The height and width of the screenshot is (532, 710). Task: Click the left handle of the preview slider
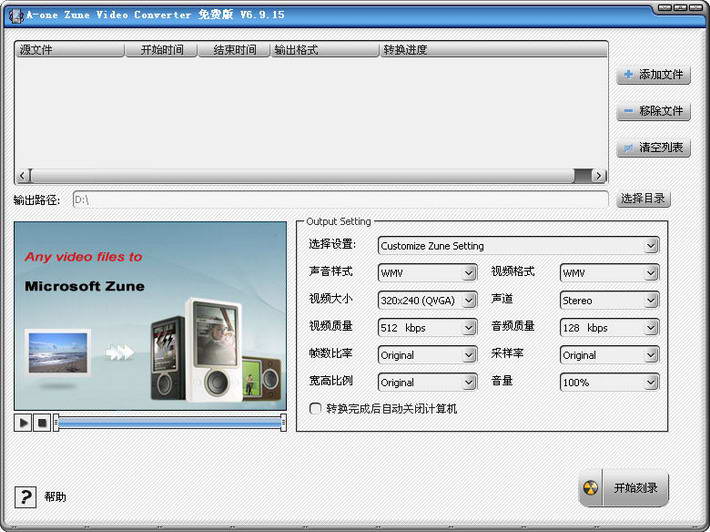tap(56, 423)
